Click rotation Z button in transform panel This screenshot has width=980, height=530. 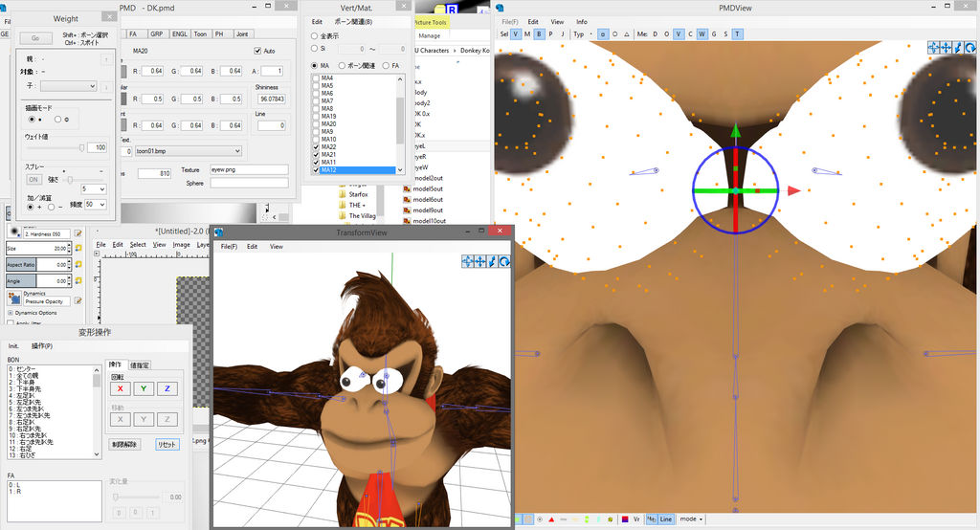pos(167,388)
